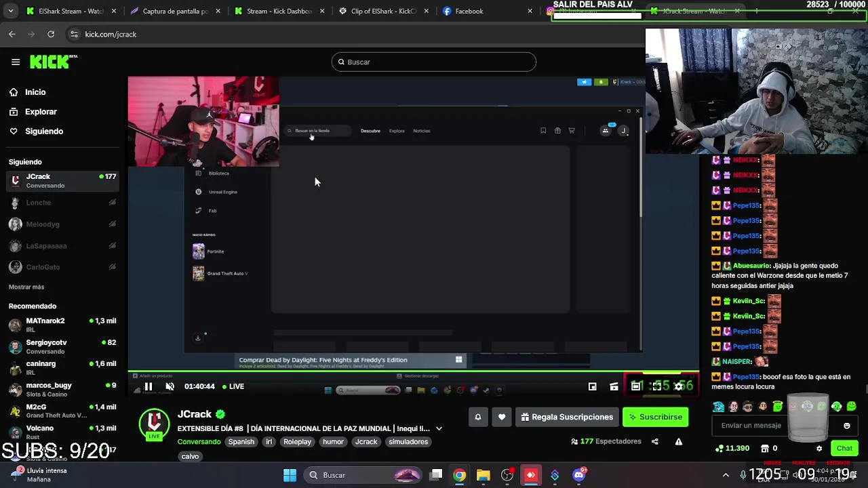Send message with Chat button
Viewport: 868px width, 488px height.
[x=844, y=448]
